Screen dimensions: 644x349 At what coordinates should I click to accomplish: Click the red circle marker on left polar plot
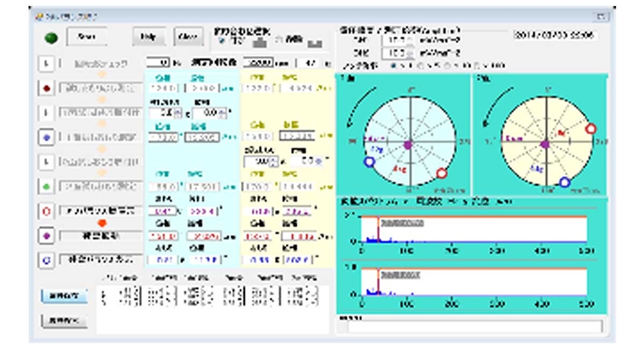click(441, 173)
